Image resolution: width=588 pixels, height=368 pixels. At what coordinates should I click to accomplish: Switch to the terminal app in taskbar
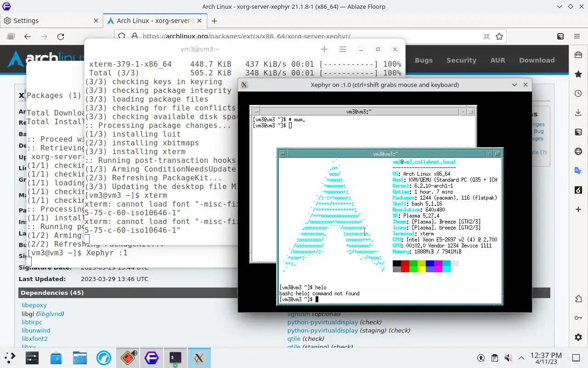(175, 358)
